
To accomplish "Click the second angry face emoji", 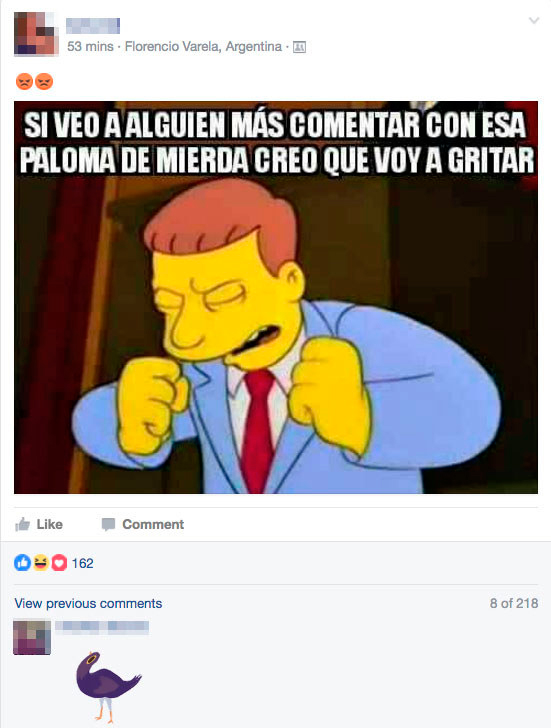I will [44, 82].
